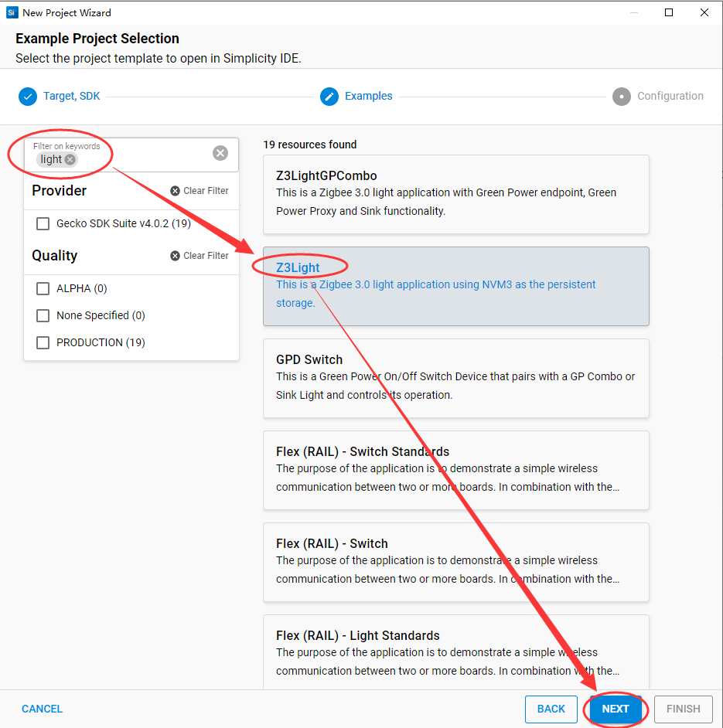Click the NEXT button

point(616,709)
